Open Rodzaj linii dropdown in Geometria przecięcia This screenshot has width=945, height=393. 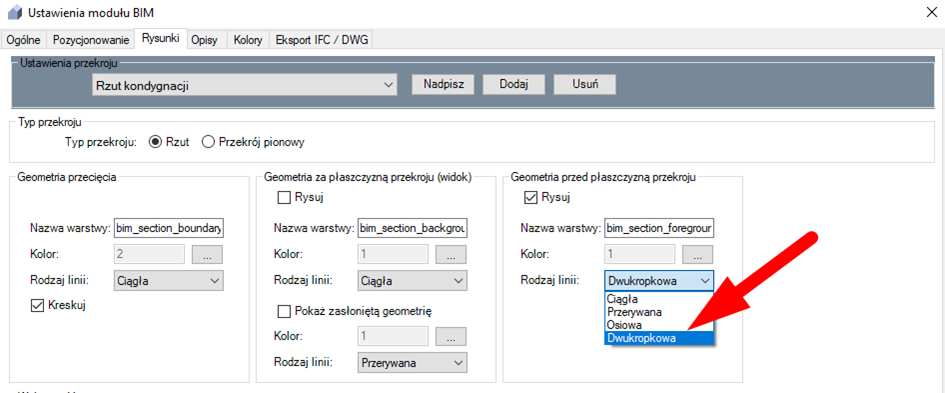[x=168, y=280]
